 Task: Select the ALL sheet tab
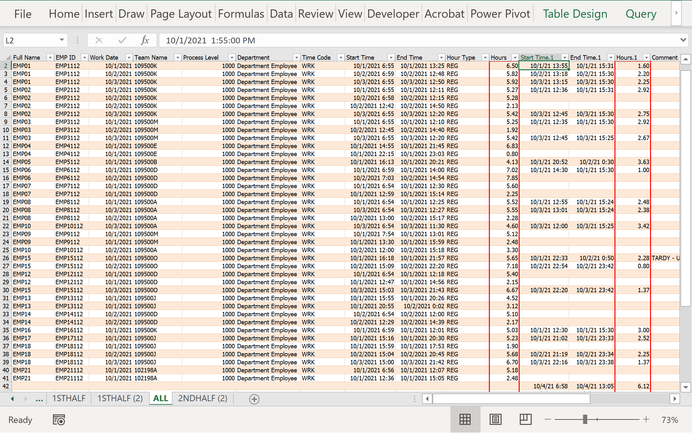[160, 398]
